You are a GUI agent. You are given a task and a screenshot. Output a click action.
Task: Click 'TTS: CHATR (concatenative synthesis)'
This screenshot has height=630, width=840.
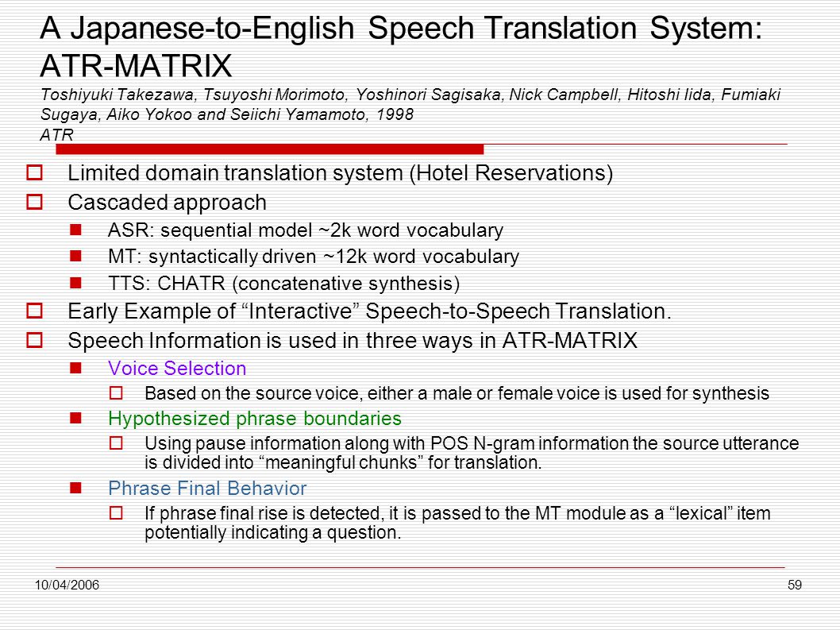point(284,283)
